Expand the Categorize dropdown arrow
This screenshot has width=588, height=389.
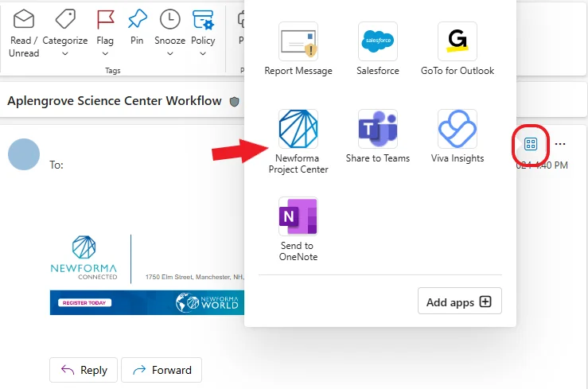tap(65, 53)
